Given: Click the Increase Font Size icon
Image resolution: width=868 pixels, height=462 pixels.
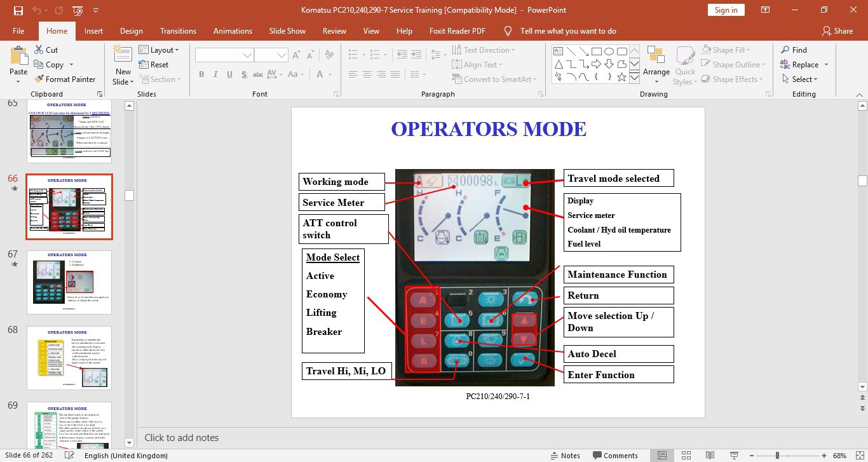Looking at the screenshot, I should coord(297,56).
